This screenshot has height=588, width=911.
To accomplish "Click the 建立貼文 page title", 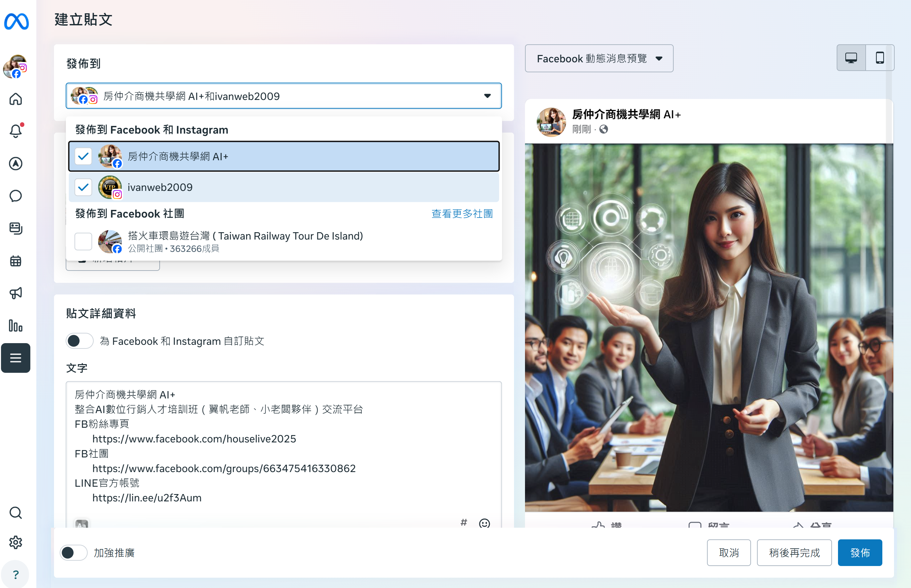I will click(84, 19).
